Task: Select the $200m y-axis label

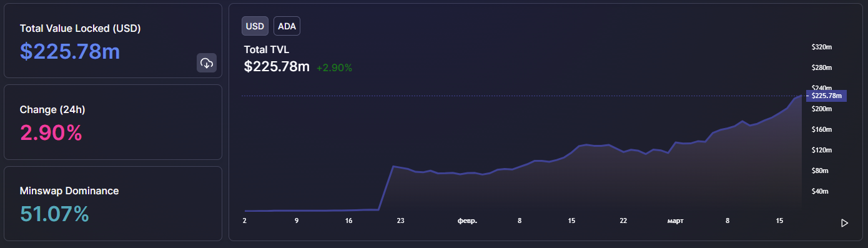Action: click(x=822, y=109)
